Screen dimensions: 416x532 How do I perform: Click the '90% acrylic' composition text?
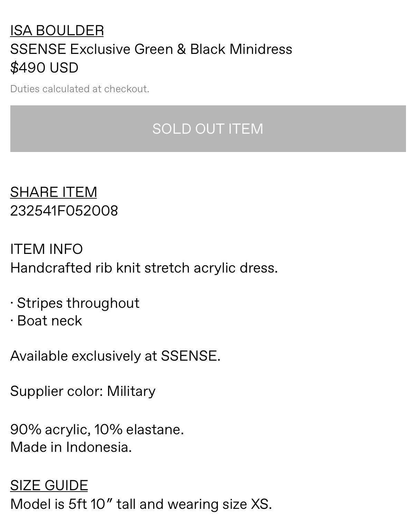50,429
